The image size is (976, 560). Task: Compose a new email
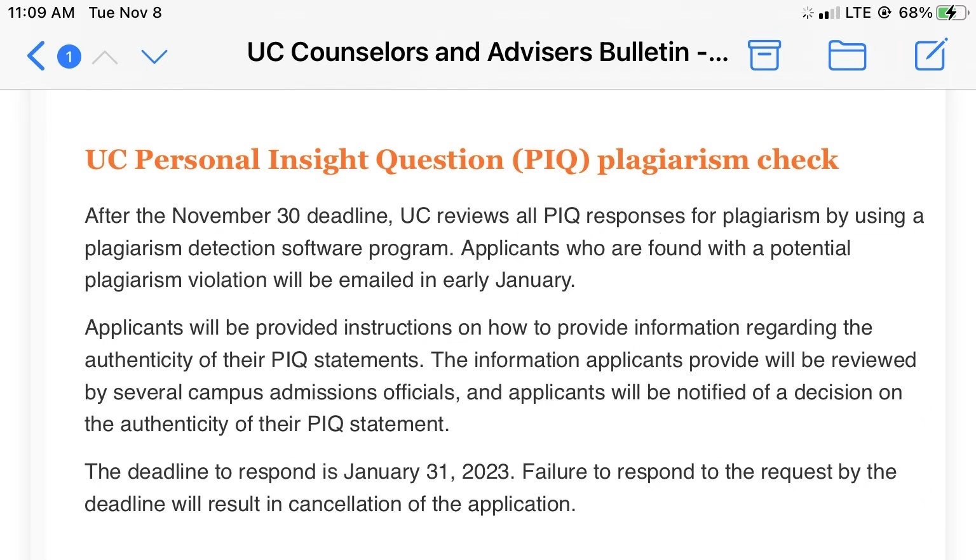(931, 55)
